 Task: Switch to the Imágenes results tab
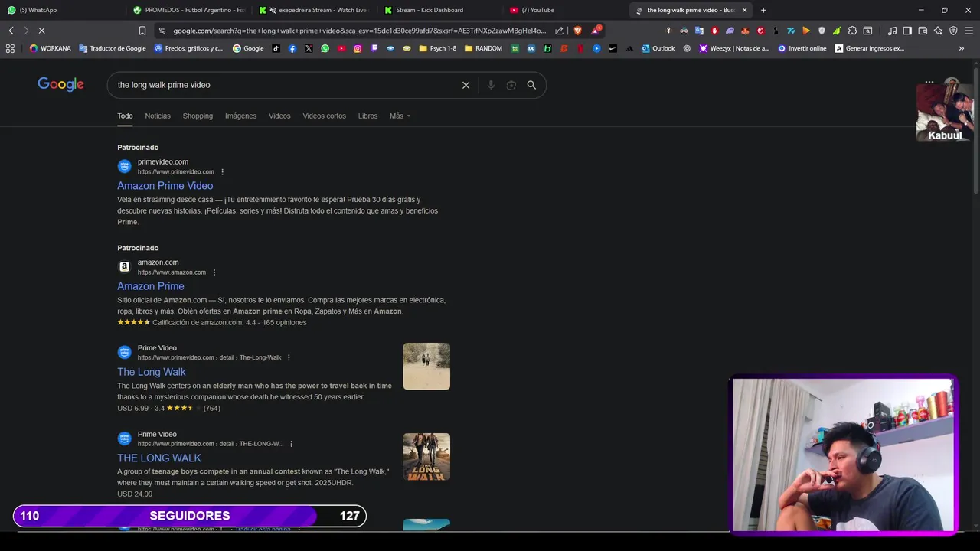240,116
